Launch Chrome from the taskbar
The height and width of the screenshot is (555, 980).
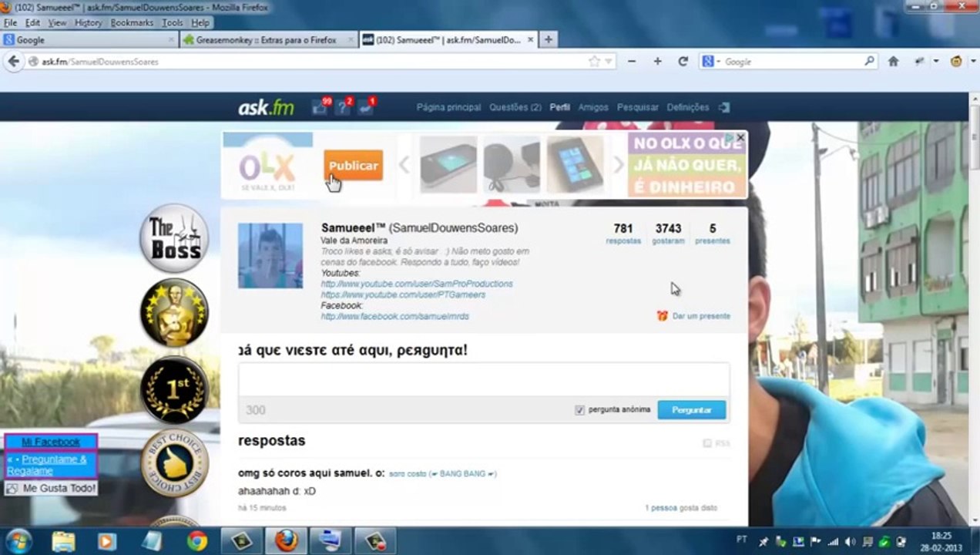click(197, 541)
